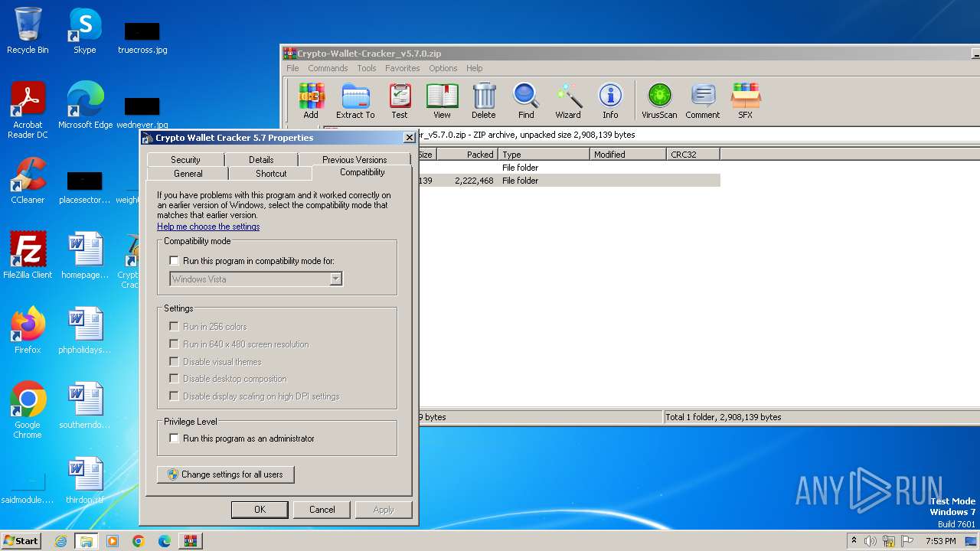Click the Packed column header
Image resolution: width=980 pixels, height=551 pixels.
(466, 155)
